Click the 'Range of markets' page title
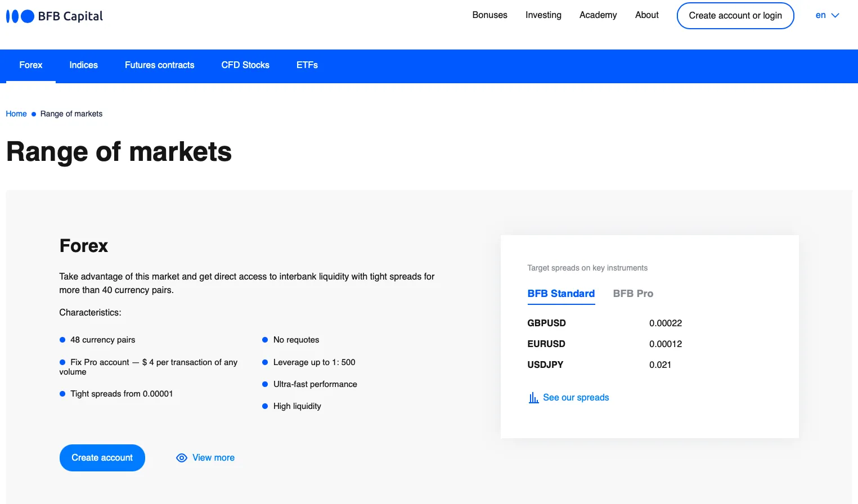The width and height of the screenshot is (858, 504). [x=119, y=152]
